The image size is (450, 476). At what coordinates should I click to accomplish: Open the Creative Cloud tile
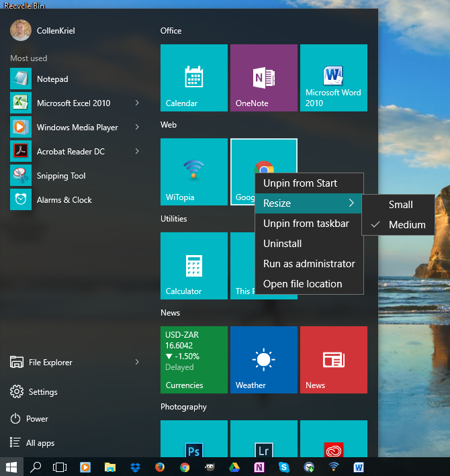pos(333,438)
